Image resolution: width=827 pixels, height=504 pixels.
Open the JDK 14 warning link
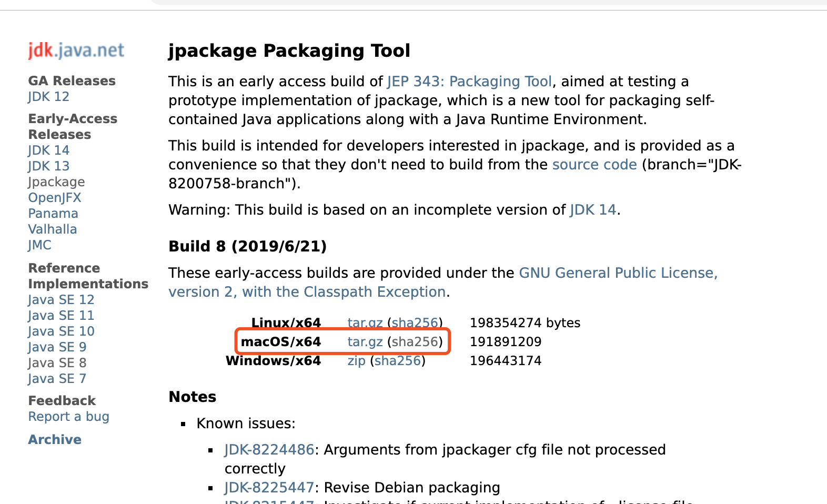click(x=593, y=209)
